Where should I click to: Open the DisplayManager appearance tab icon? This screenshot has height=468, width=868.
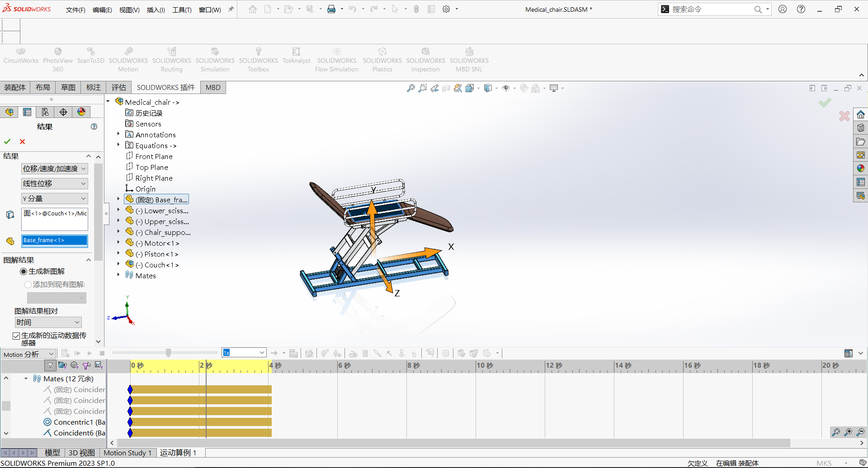coord(81,112)
